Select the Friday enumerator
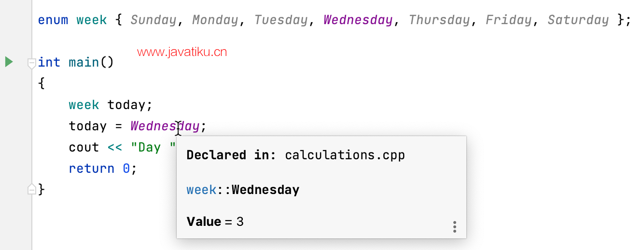644x250 pixels. click(x=508, y=20)
